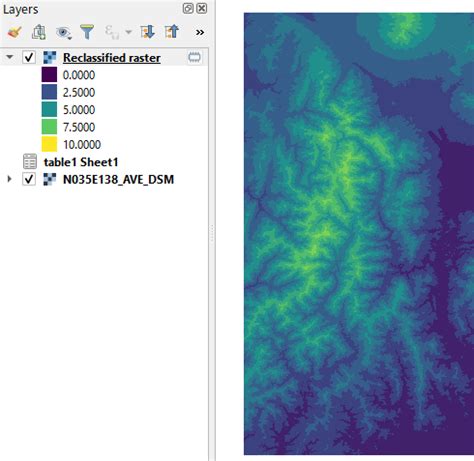This screenshot has height=461, width=474.
Task: Open Manage Map Themes eye icon
Action: pyautogui.click(x=63, y=33)
